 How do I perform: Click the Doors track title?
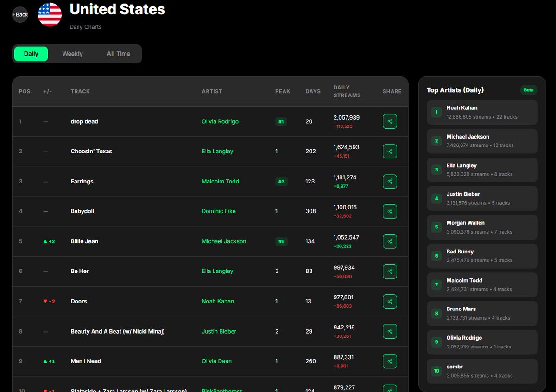[x=79, y=301]
